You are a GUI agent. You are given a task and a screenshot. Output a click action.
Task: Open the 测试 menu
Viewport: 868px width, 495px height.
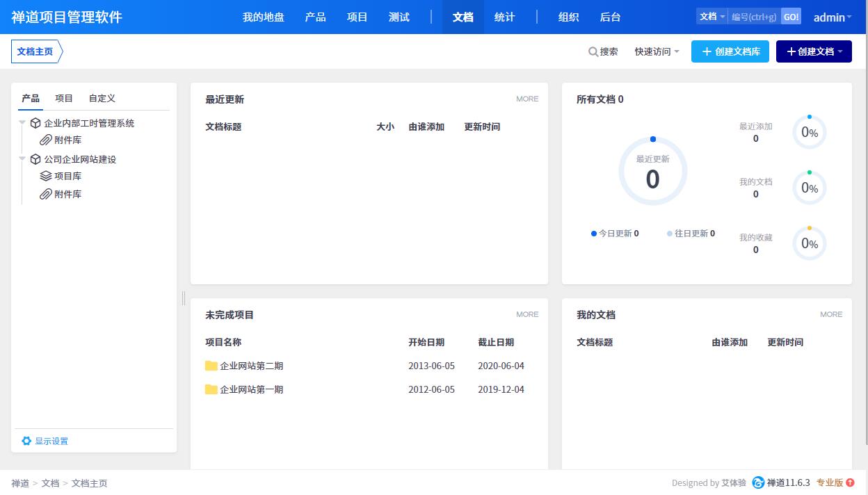[399, 17]
